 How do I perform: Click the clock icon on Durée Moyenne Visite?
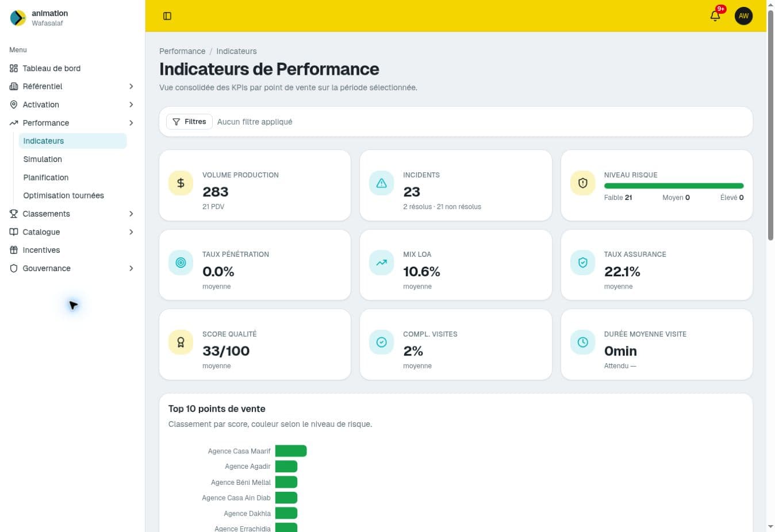582,342
